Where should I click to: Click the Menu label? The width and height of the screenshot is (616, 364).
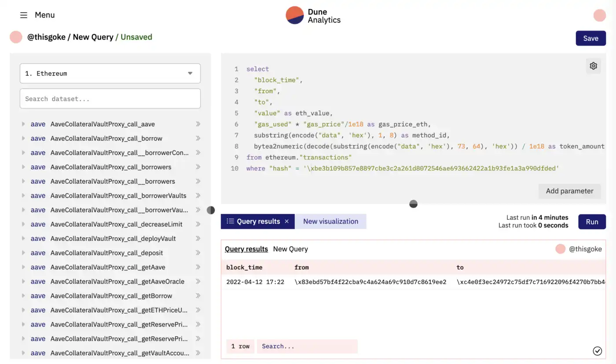(45, 15)
